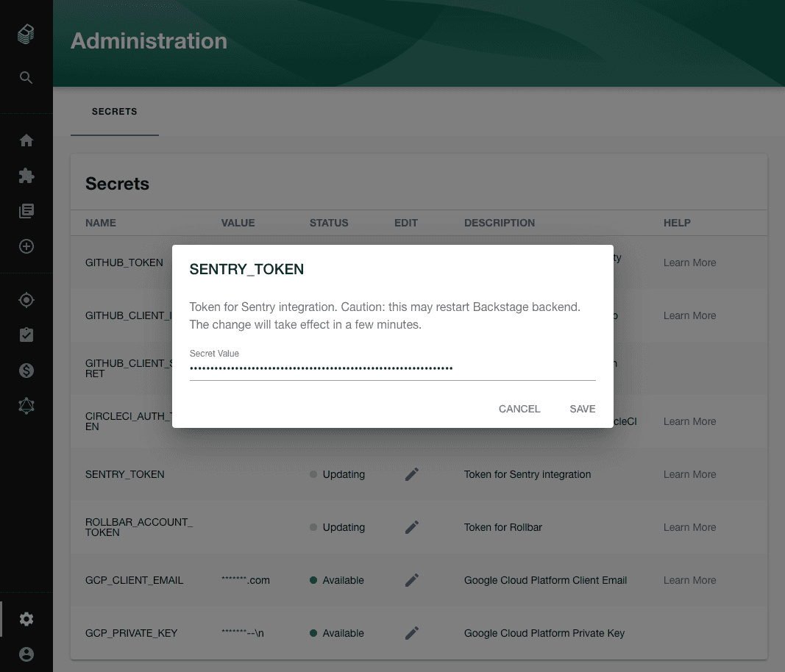Click the HELP column header
The image size is (785, 672).
pyautogui.click(x=677, y=224)
